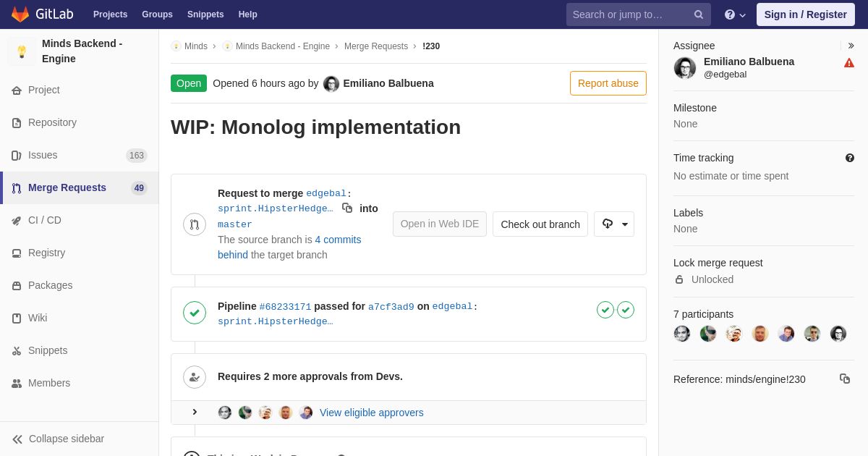Open the Snippets top menu

[205, 14]
